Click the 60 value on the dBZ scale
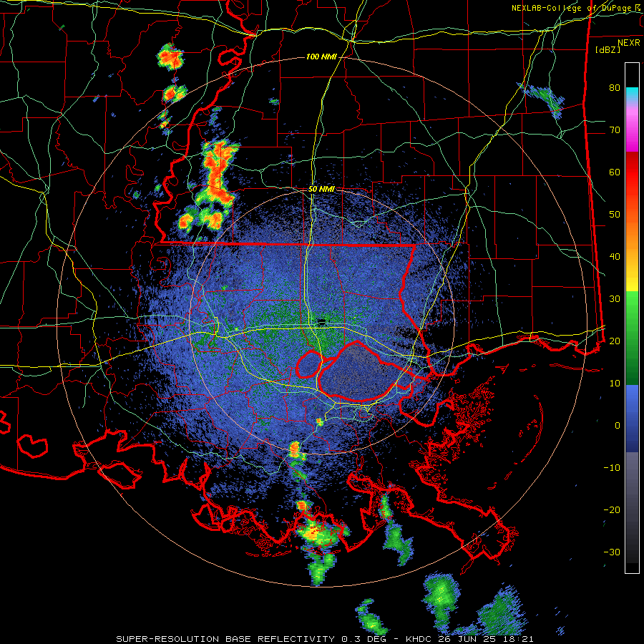 tap(615, 172)
